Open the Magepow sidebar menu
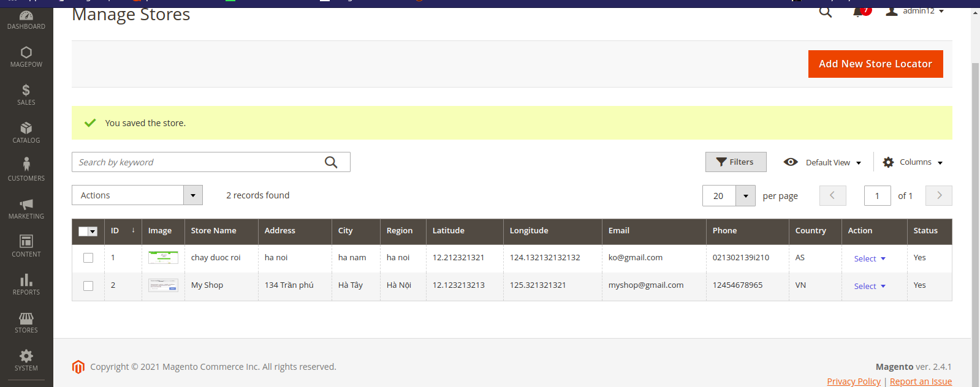980x387 pixels. 26,56
